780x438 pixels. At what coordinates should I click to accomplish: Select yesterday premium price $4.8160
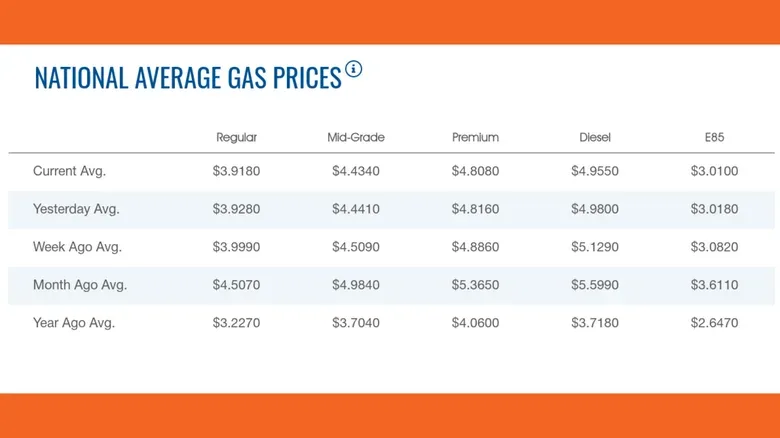click(475, 209)
